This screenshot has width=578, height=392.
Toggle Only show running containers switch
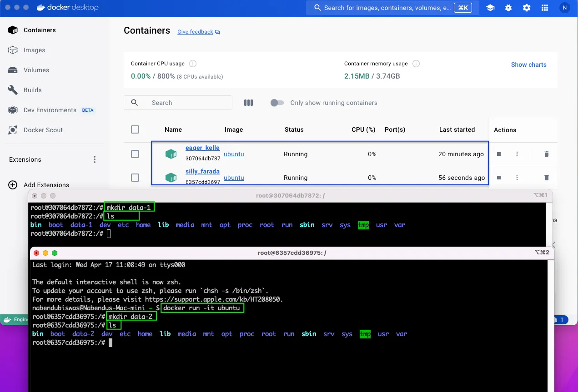pos(277,103)
